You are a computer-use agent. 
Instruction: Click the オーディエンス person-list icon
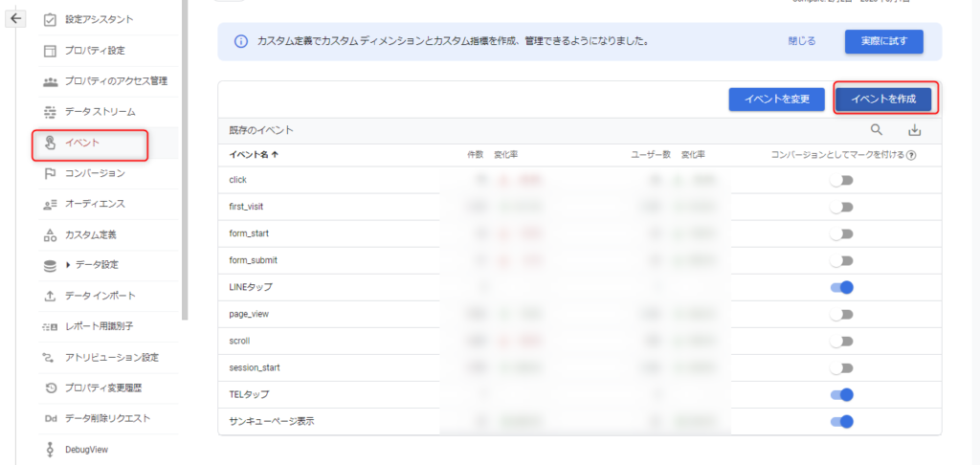pyautogui.click(x=50, y=204)
